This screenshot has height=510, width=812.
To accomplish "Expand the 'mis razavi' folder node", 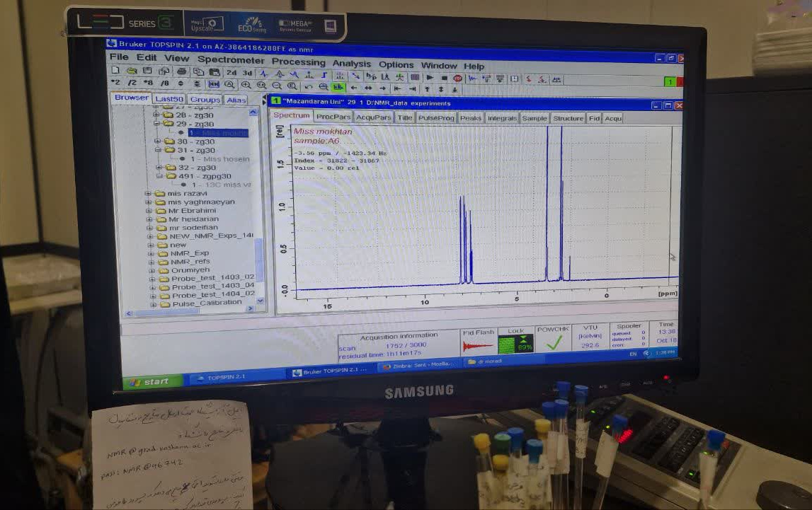I will click(x=148, y=193).
